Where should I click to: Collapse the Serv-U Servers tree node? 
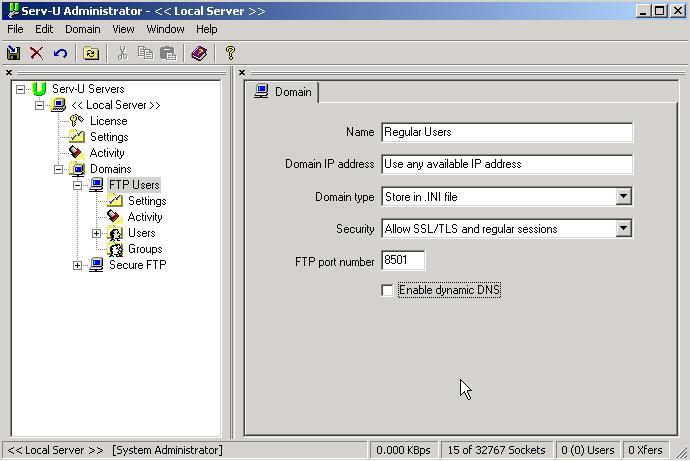coord(20,89)
